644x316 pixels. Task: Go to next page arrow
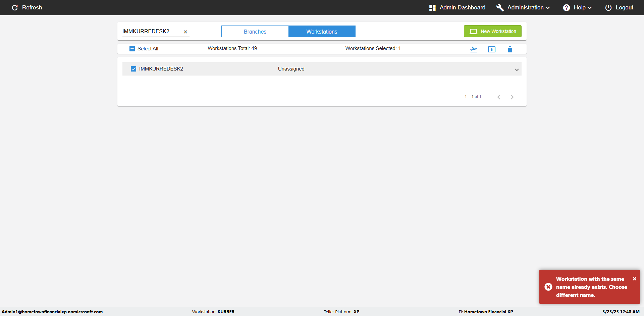(x=512, y=97)
